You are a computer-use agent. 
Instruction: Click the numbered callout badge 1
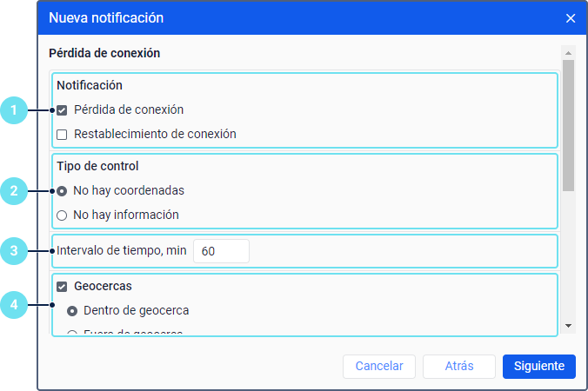[14, 110]
